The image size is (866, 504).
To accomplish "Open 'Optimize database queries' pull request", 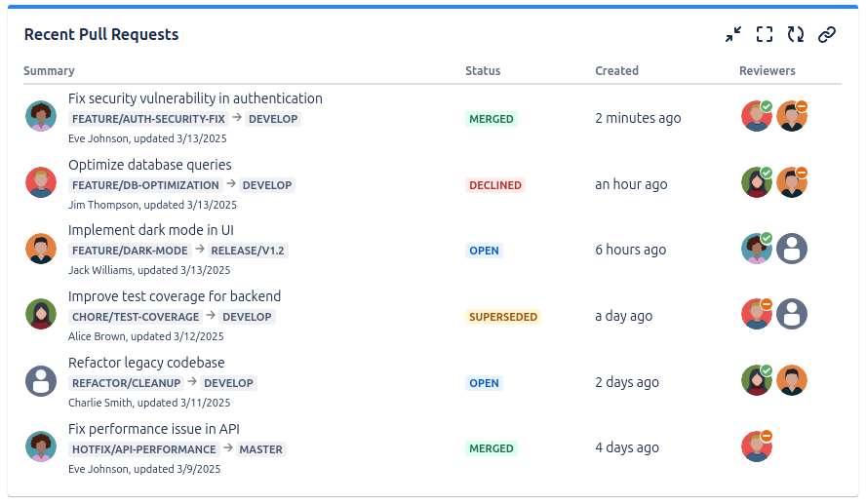I will 150,165.
